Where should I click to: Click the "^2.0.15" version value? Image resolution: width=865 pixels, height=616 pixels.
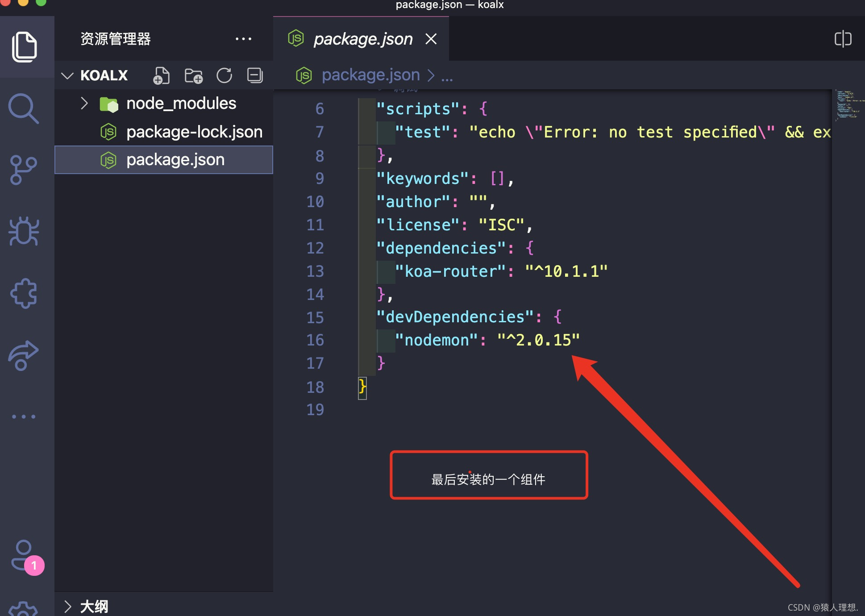539,340
